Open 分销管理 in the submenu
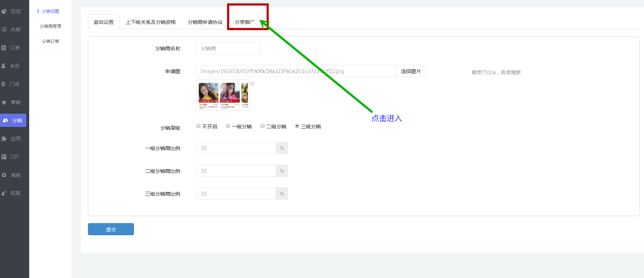The width and height of the screenshot is (644, 278). pos(51,26)
